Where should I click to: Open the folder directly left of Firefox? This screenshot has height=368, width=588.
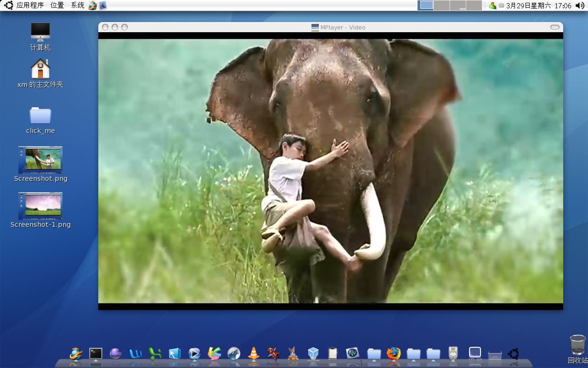click(x=374, y=353)
